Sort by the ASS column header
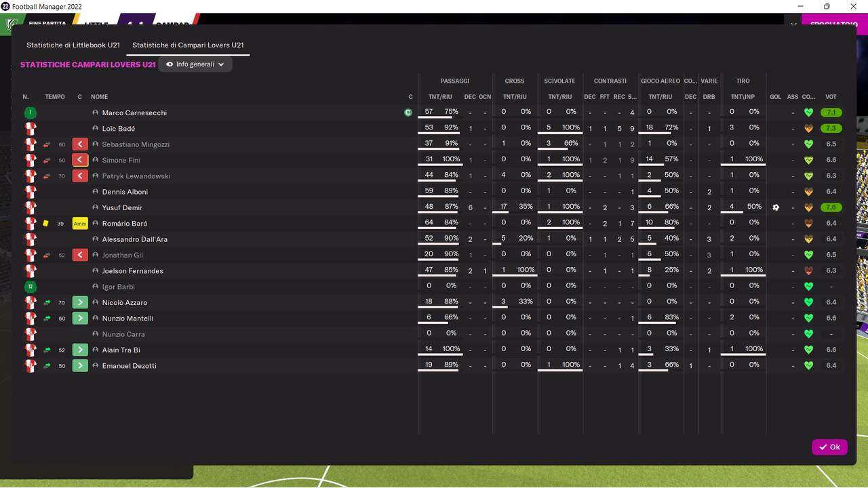This screenshot has height=488, width=868. point(792,97)
